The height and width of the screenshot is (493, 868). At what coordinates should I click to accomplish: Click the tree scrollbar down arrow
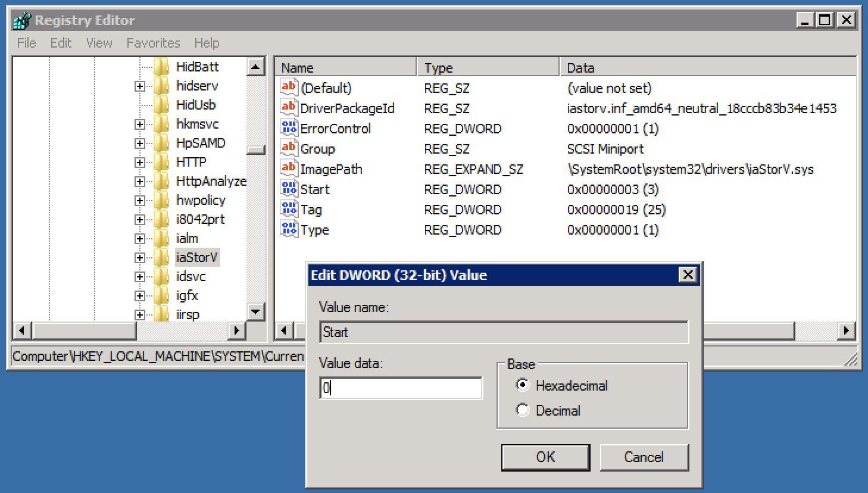coord(256,311)
